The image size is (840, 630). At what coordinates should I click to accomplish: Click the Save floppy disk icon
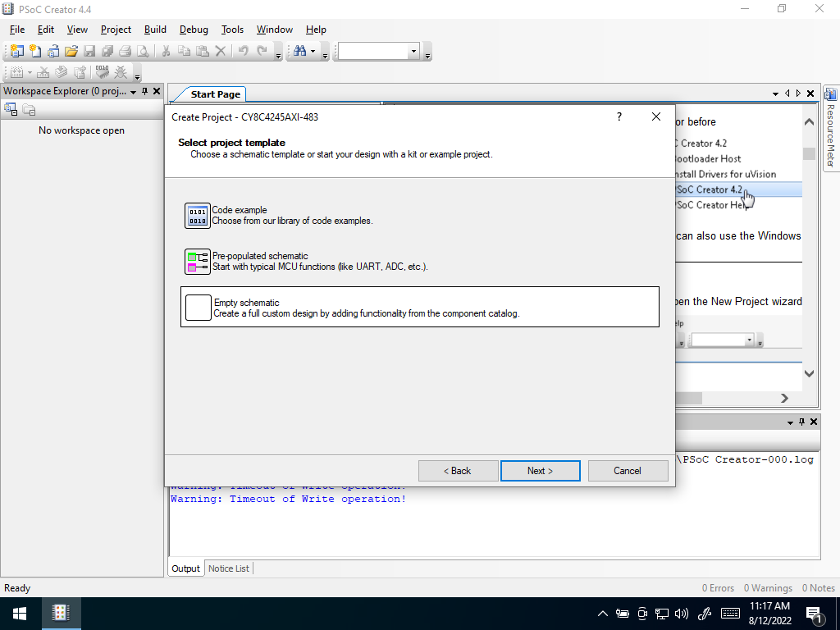click(89, 51)
